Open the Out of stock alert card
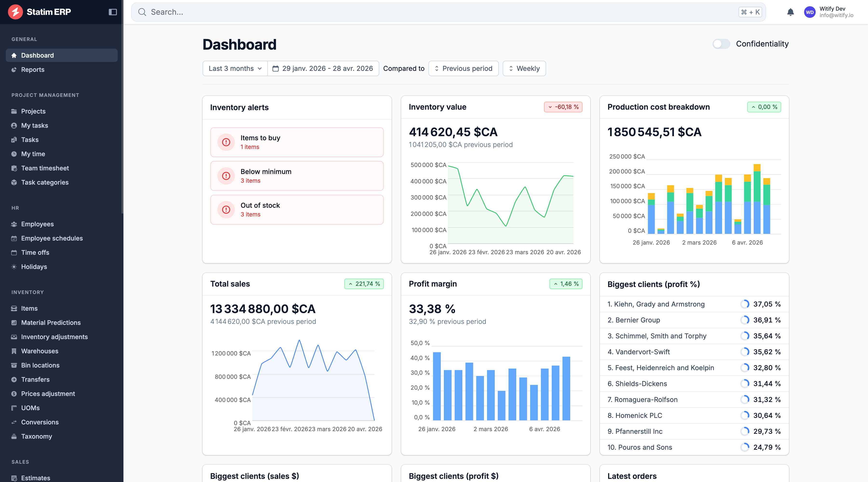868x482 pixels. click(297, 209)
